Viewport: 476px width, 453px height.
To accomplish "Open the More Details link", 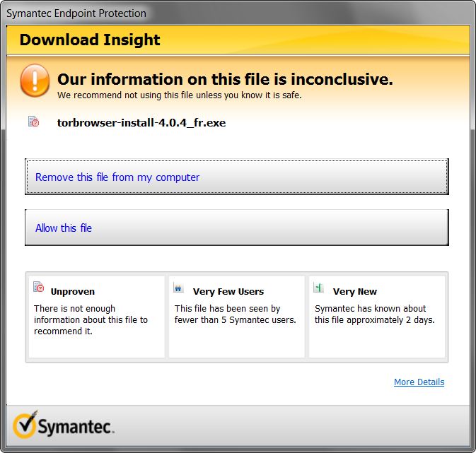I will [x=419, y=382].
